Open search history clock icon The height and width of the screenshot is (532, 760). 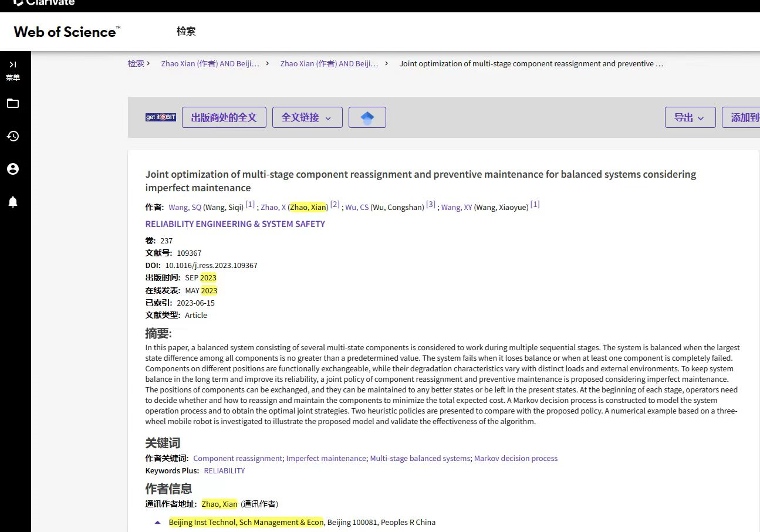click(12, 136)
